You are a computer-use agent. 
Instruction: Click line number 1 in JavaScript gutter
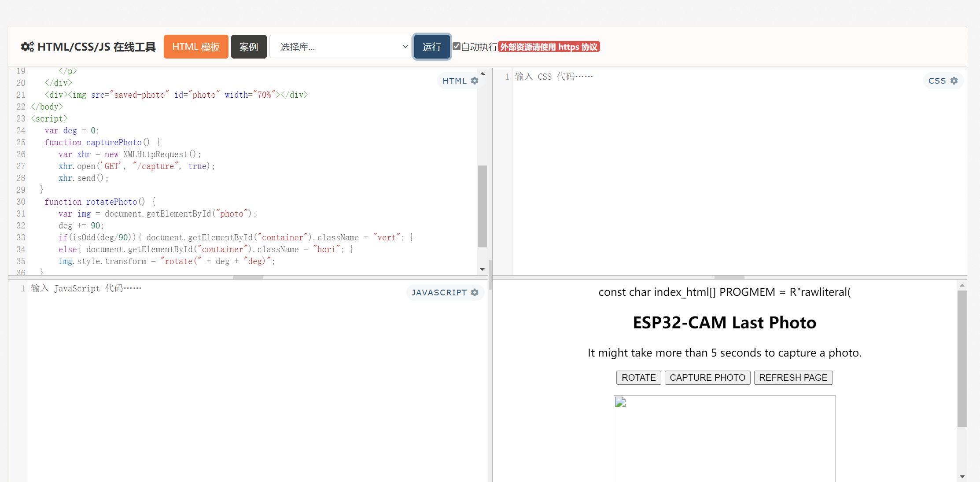click(x=23, y=289)
